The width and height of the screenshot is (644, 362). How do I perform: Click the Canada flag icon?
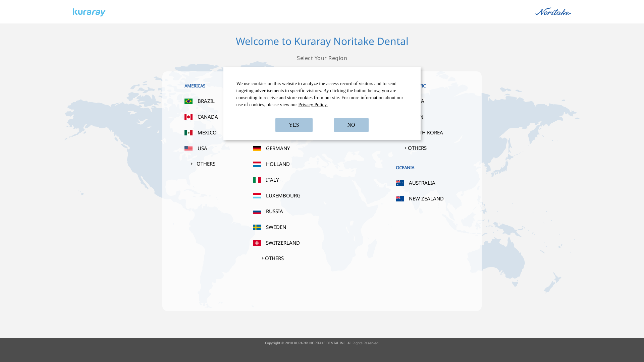pos(189,117)
